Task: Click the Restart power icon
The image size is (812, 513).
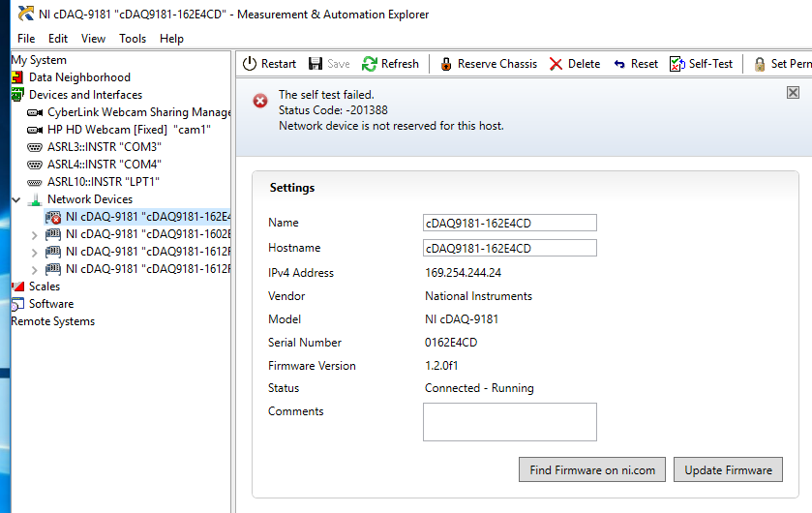Action: tap(250, 64)
